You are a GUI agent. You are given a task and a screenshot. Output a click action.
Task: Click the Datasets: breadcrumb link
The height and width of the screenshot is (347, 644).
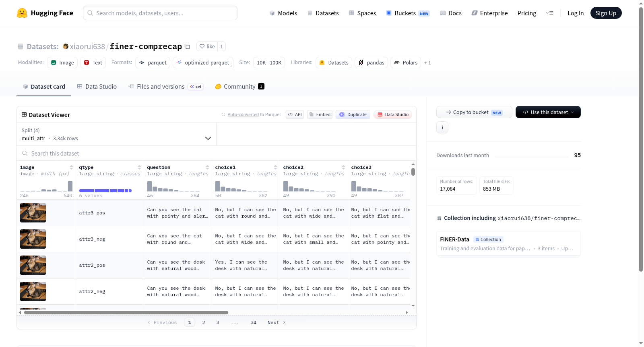pos(43,46)
